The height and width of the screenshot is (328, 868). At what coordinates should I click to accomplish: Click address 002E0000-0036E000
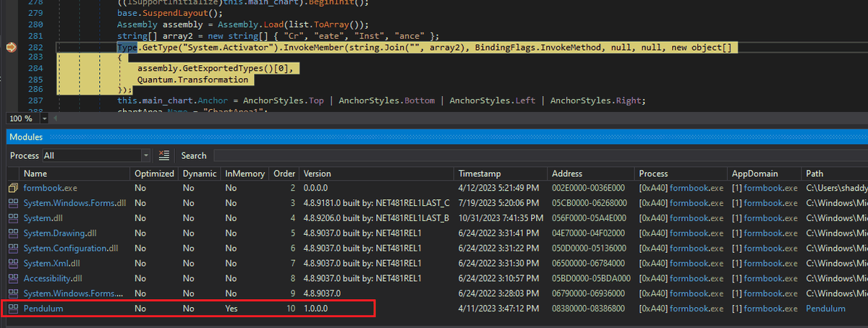[589, 188]
